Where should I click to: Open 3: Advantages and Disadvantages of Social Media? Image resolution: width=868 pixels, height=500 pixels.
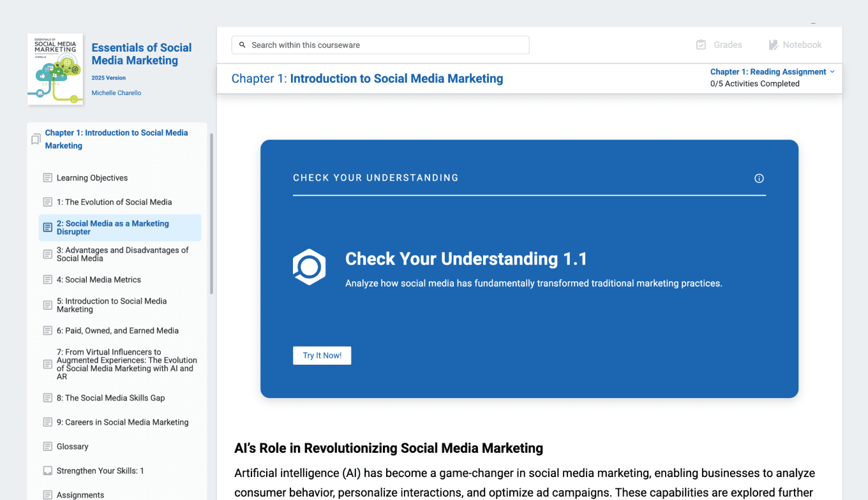[x=123, y=254]
